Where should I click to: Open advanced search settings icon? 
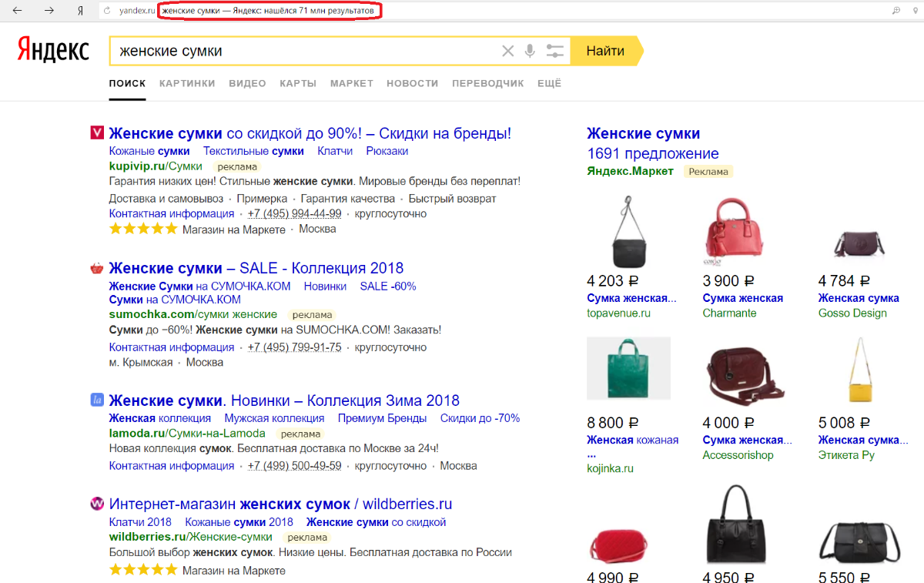[554, 52]
